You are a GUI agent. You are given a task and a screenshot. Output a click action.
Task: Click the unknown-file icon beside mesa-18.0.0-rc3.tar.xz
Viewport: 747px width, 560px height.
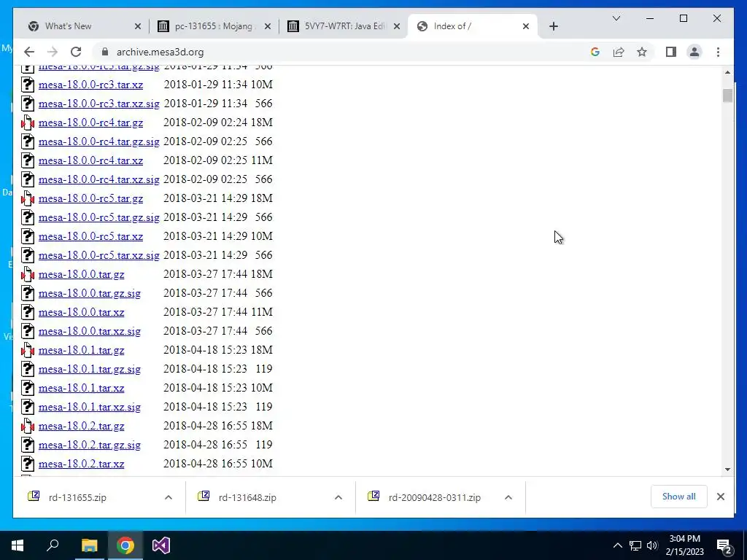pyautogui.click(x=28, y=85)
